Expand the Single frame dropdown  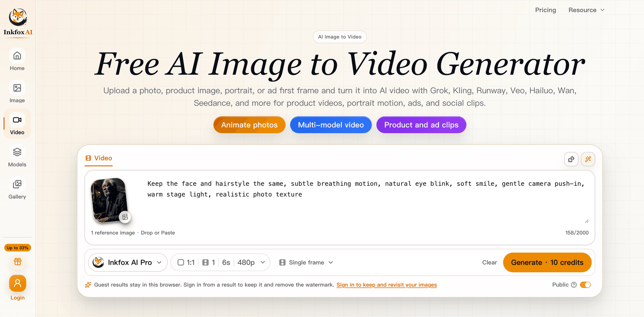[306, 262]
